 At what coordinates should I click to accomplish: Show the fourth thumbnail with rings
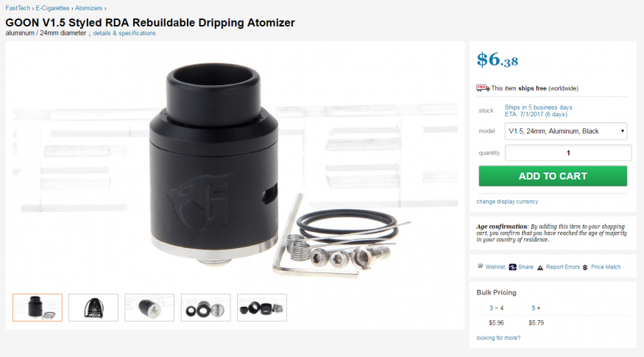[x=206, y=308]
